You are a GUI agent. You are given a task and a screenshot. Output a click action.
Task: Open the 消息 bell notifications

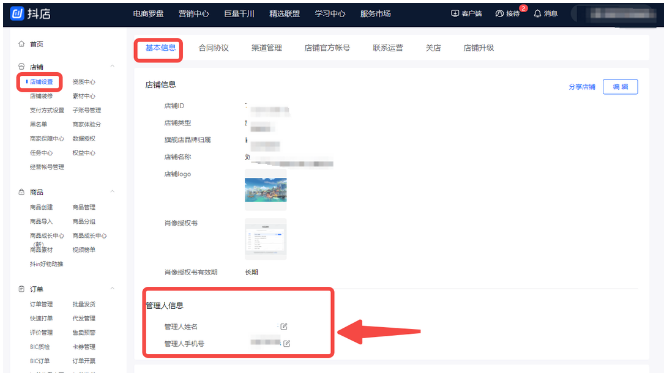pos(538,14)
